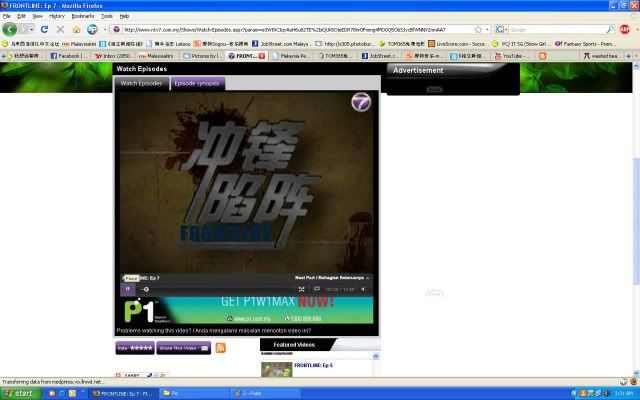
Task: Click into the Google search box
Action: point(557,30)
